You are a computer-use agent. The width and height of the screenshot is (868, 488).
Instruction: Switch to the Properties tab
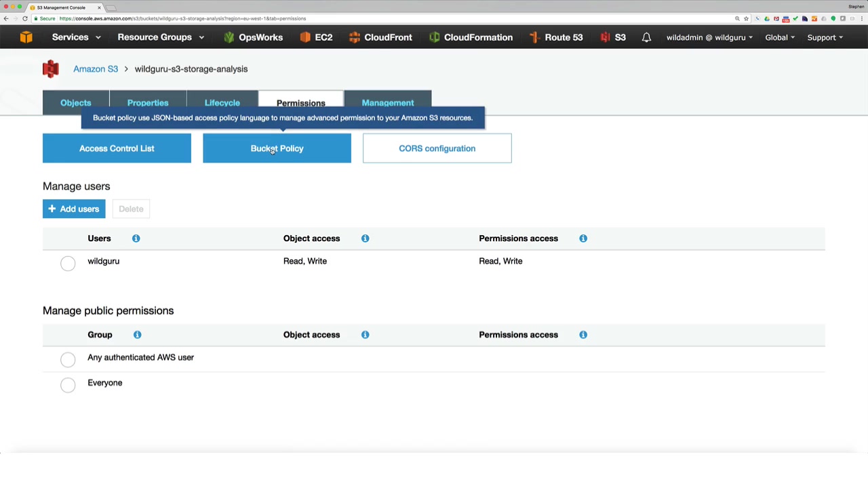(x=148, y=103)
